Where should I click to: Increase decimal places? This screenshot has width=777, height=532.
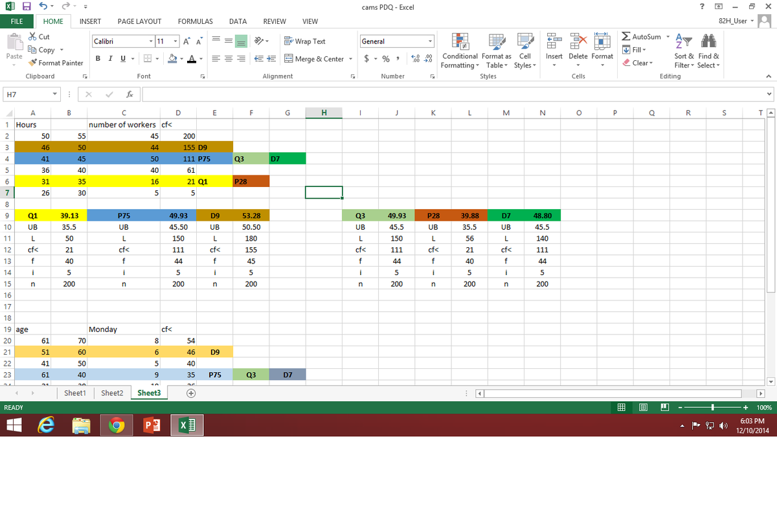click(415, 59)
